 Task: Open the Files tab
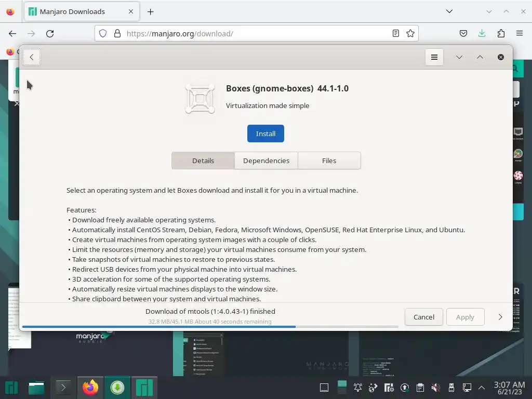tap(329, 161)
